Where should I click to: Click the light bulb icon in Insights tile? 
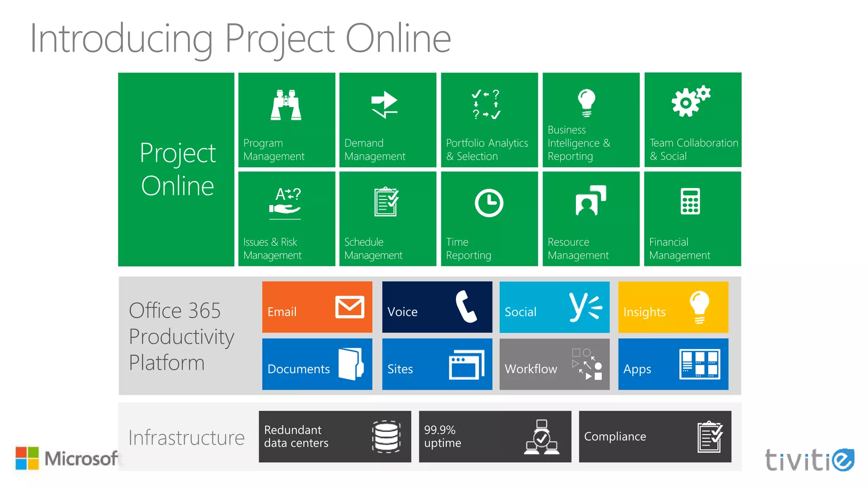[699, 307]
